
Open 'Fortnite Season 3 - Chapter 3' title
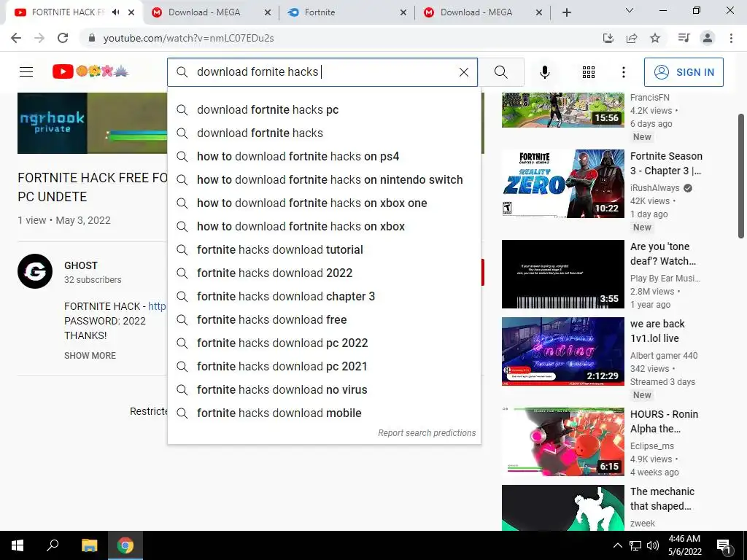pyautogui.click(x=666, y=163)
